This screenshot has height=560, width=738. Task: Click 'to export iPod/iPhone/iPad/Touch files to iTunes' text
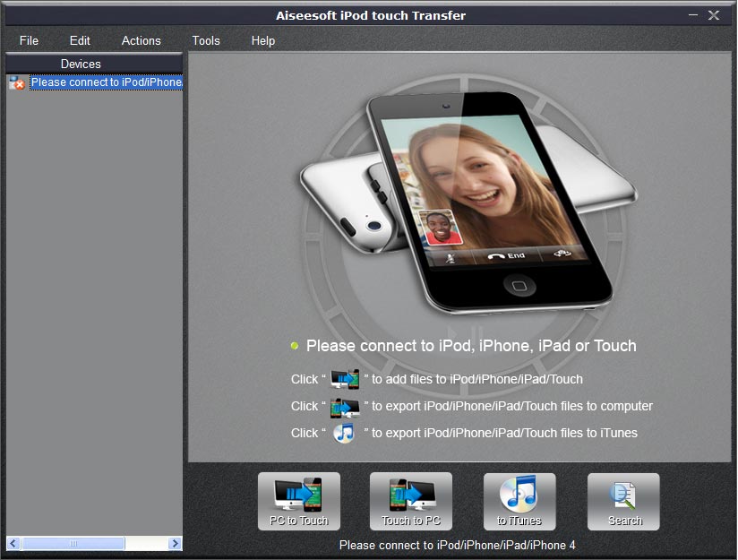(504, 433)
